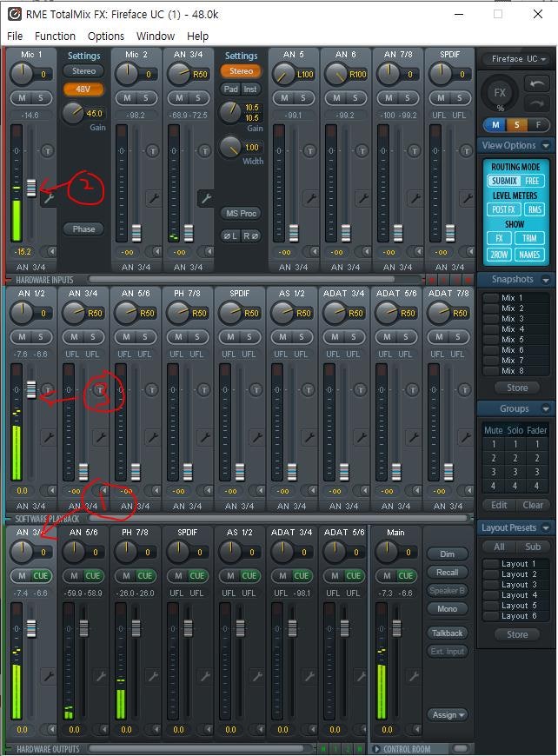Open the Help menu
Viewport: 558px width, 756px height.
[198, 36]
